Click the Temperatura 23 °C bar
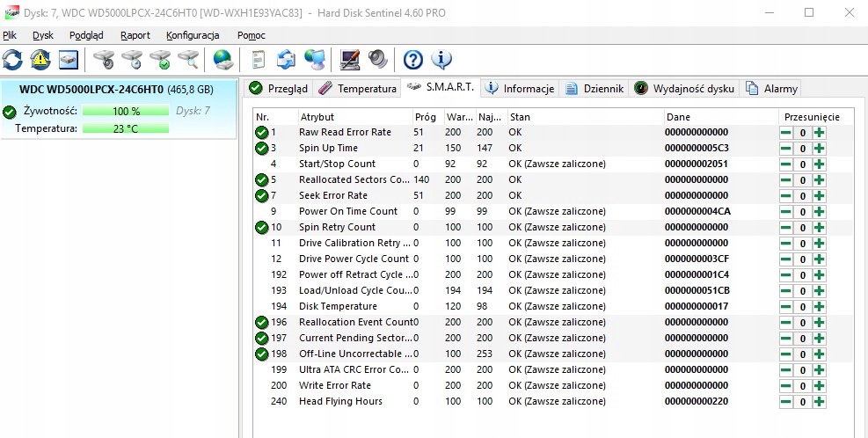Screen dimensions: 868x438 [126, 129]
